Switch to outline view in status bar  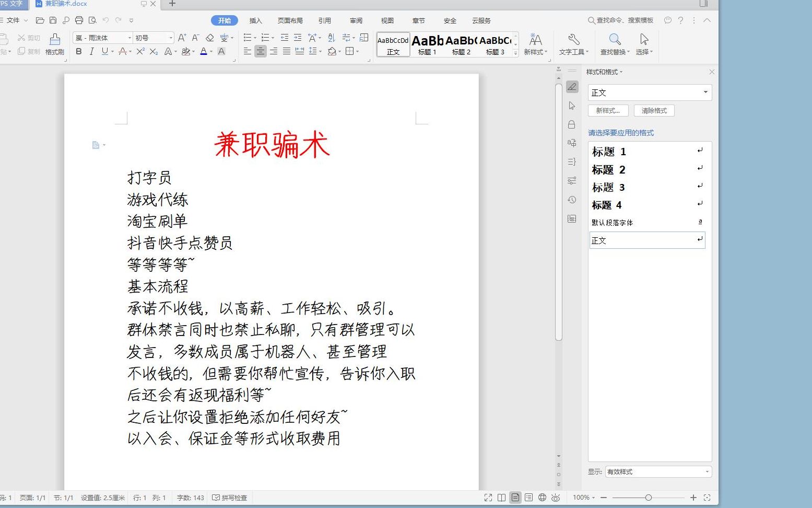pos(528,498)
